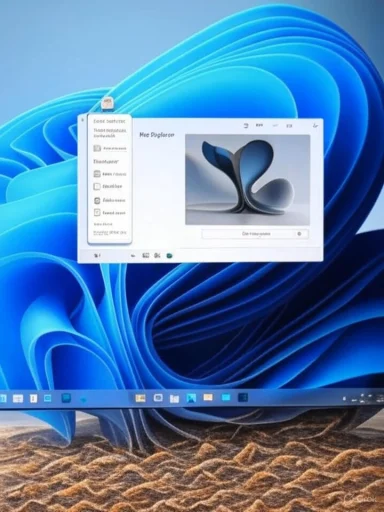This screenshot has width=384, height=512.
Task: Open the cyan and teal photo icon on taskbar
Action: click(x=191, y=398)
